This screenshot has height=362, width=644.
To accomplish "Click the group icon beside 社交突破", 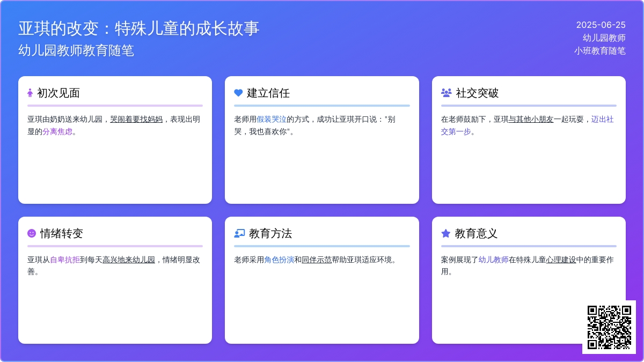I will coord(447,93).
